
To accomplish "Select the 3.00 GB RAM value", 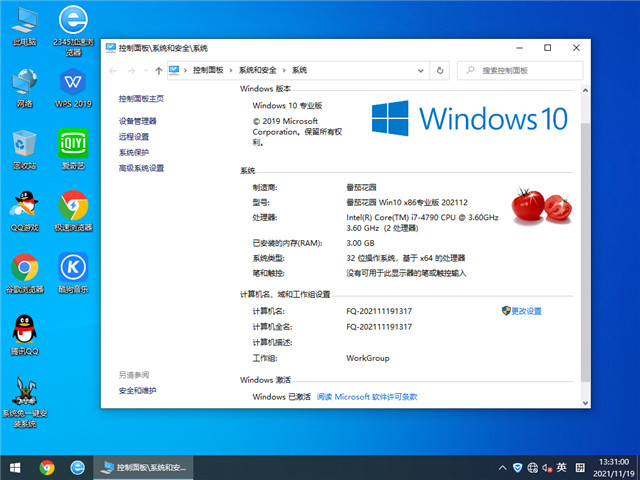I will click(360, 243).
